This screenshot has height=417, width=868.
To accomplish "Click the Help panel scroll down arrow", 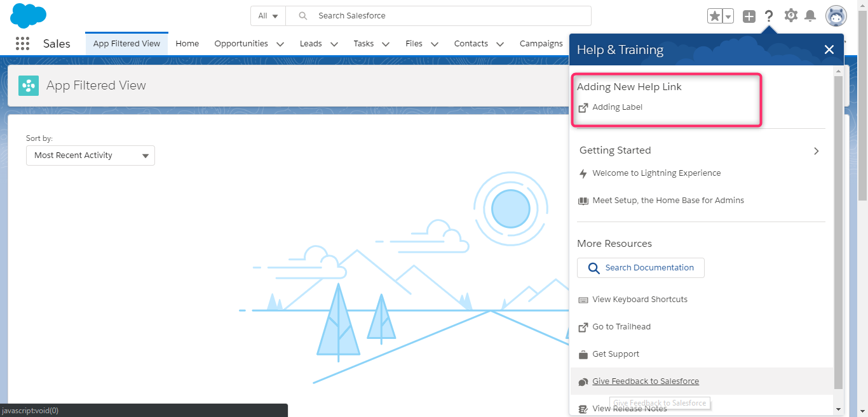I will tap(838, 409).
